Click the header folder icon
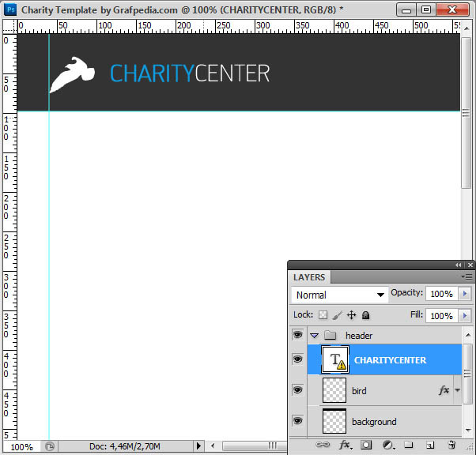The width and height of the screenshot is (476, 455). 330,335
